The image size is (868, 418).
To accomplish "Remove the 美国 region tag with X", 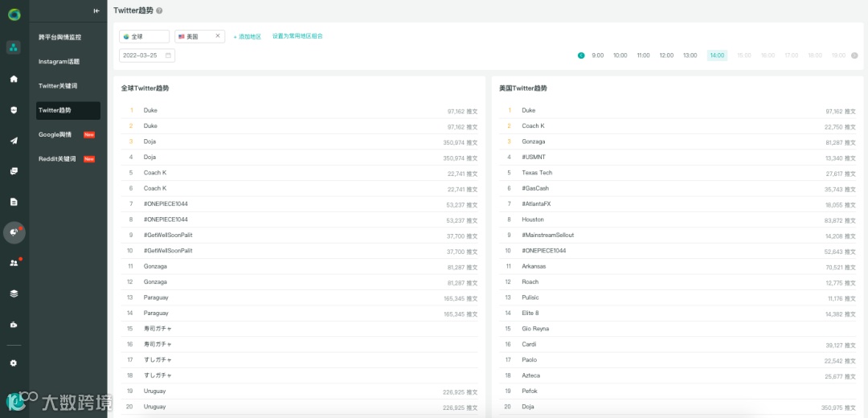I will pos(218,36).
